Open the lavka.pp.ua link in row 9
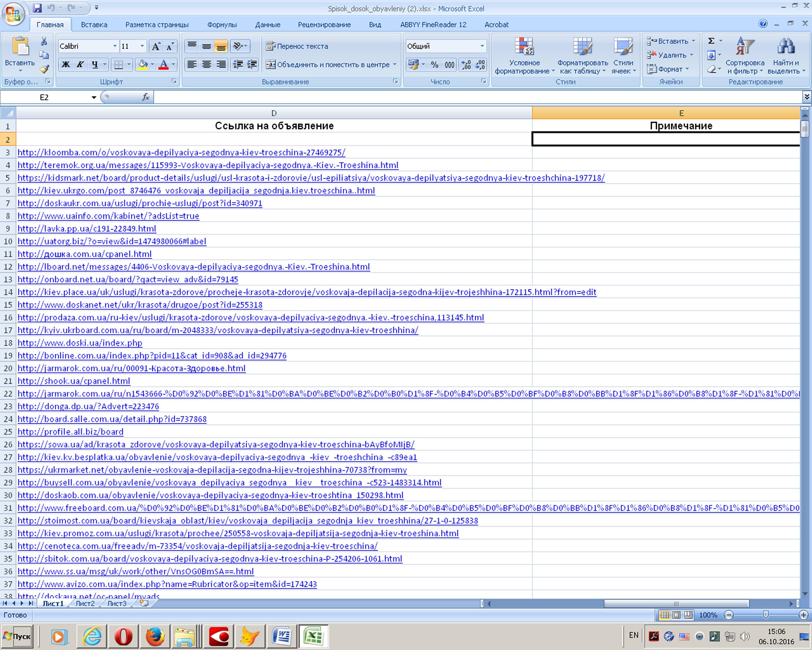812x650 pixels. [87, 228]
